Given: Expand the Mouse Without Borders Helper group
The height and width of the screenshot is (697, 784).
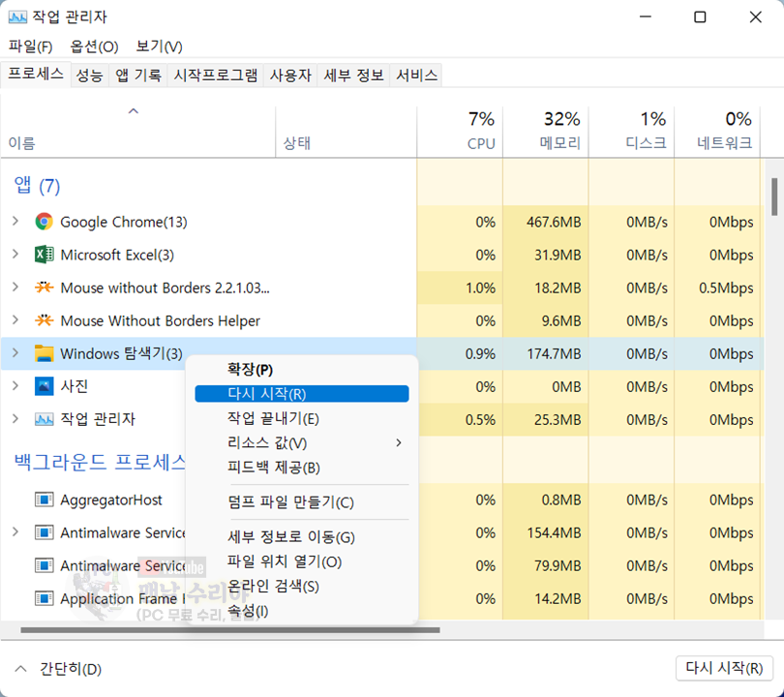Looking at the screenshot, I should click(15, 320).
